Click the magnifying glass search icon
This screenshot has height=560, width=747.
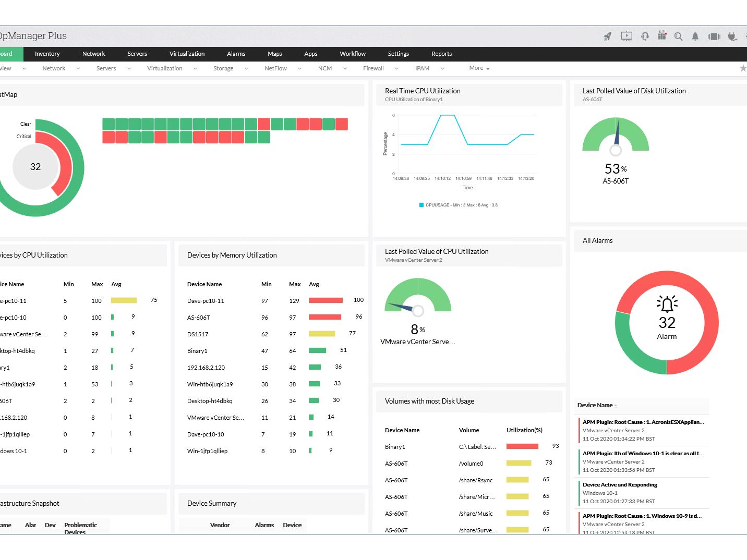(x=679, y=36)
